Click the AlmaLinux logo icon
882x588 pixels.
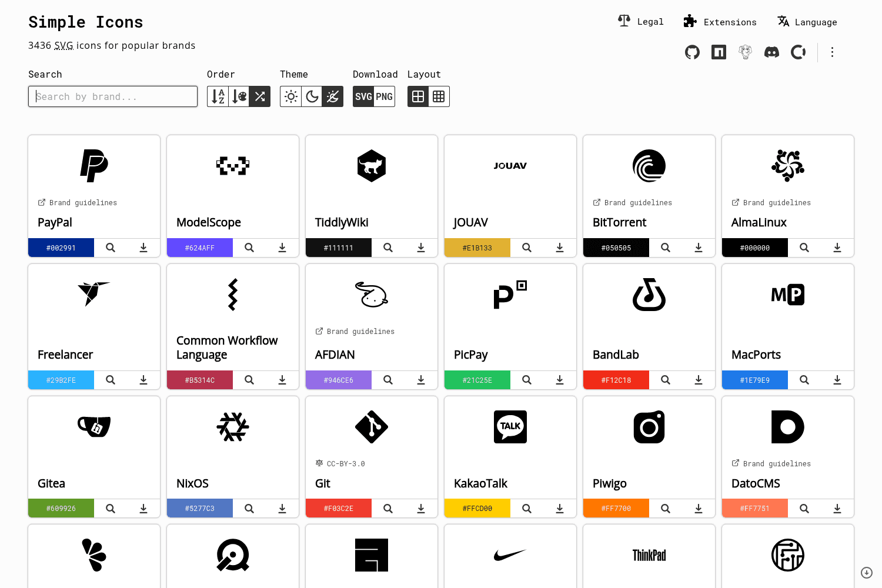coord(788,166)
